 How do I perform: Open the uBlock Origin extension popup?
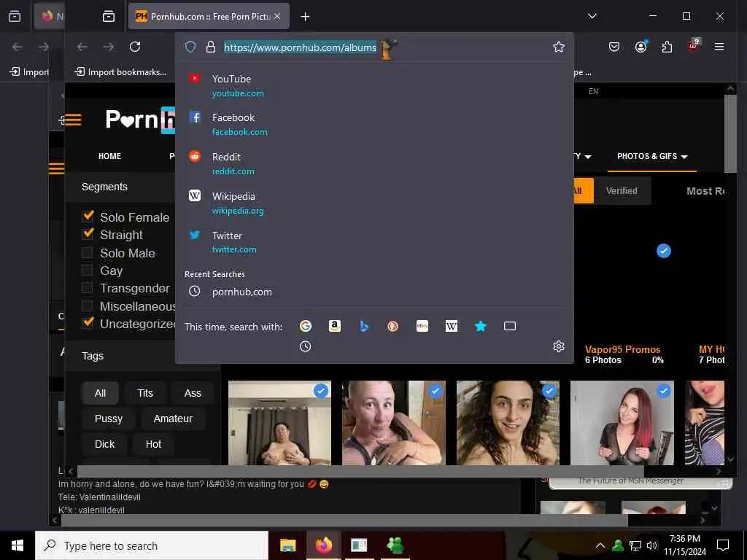(693, 46)
